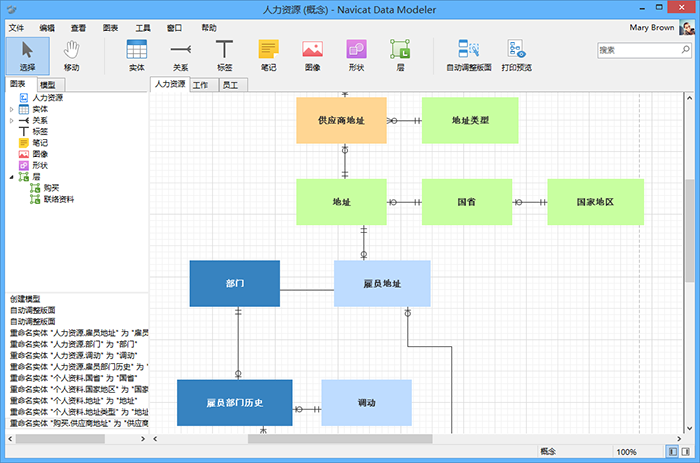Click the canvas horizontal scrollbar left arrow
This screenshot has height=463, width=700.
155,439
